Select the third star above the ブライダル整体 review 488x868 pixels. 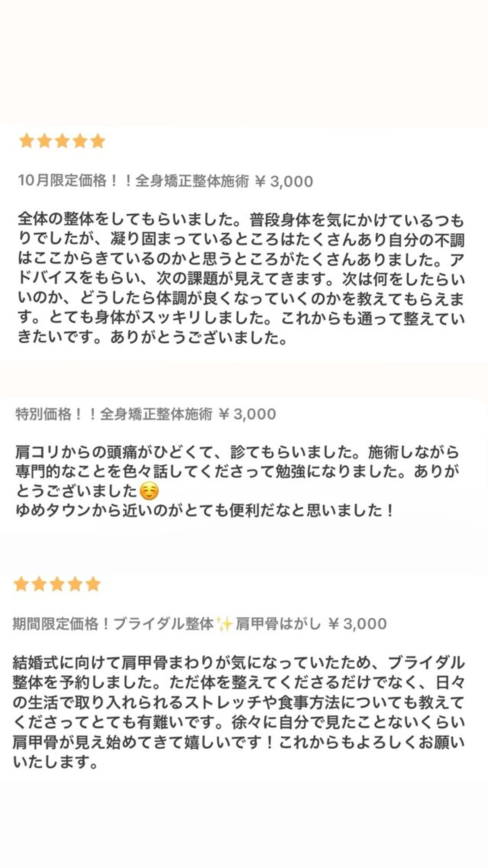coord(57,584)
